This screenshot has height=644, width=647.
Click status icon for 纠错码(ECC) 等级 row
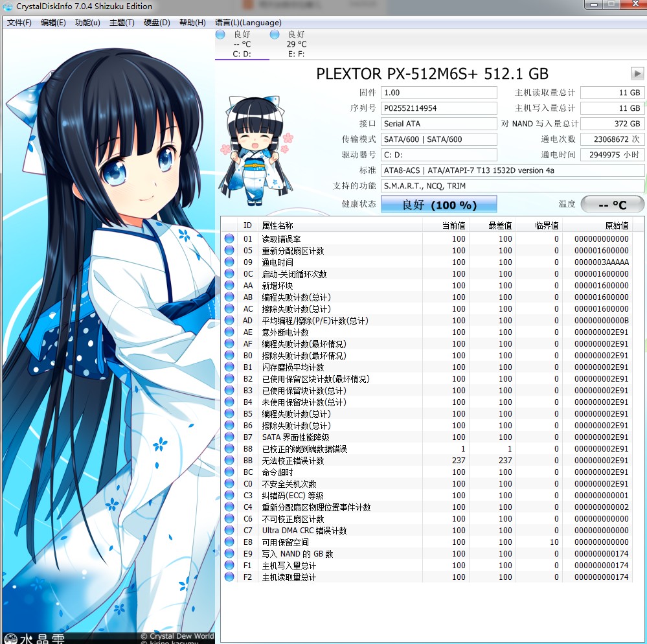tap(229, 495)
